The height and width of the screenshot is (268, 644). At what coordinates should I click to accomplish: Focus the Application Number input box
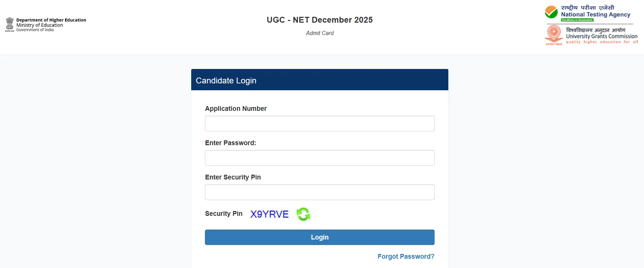[319, 124]
